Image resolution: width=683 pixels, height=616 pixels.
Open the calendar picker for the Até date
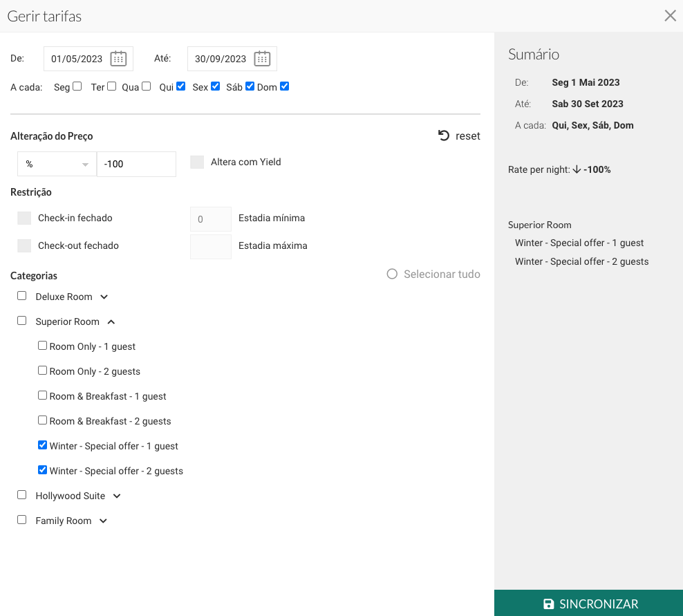click(262, 59)
